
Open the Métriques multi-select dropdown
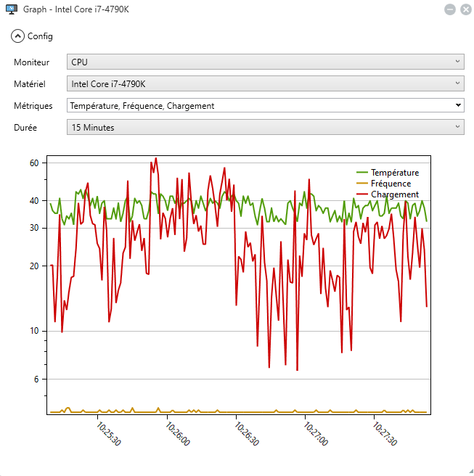coord(266,105)
